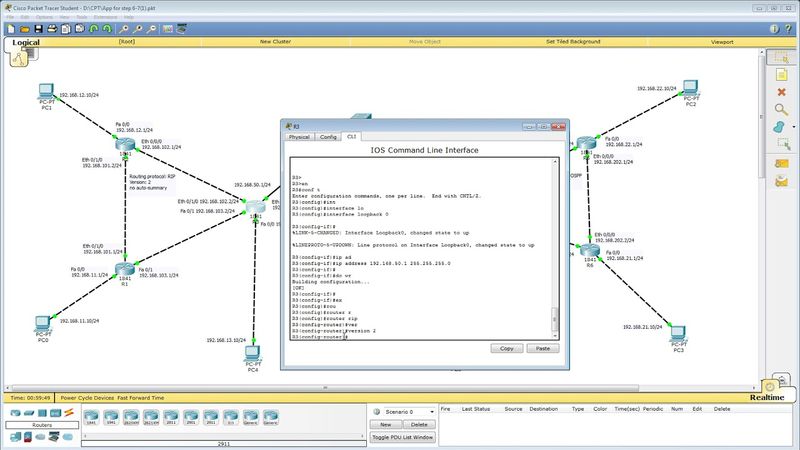Choose the Inspect magnifier tool
This screenshot has height=450, width=800.
pos(781,110)
